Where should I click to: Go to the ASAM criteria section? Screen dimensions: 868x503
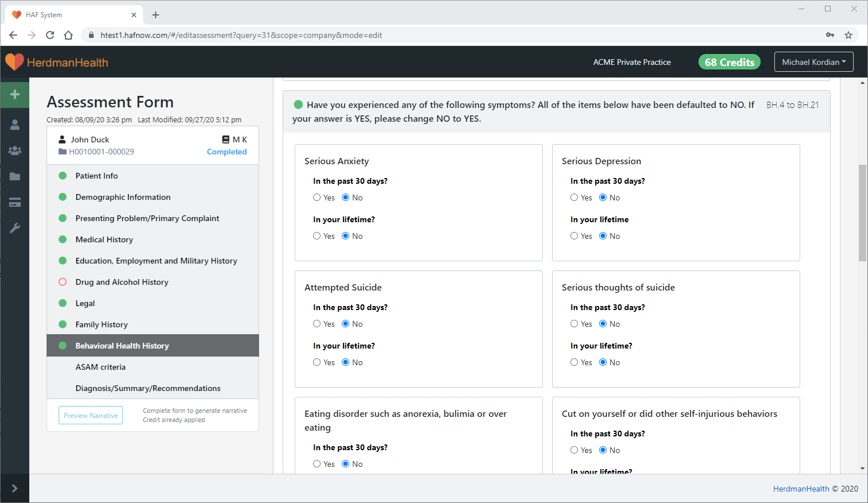[101, 367]
